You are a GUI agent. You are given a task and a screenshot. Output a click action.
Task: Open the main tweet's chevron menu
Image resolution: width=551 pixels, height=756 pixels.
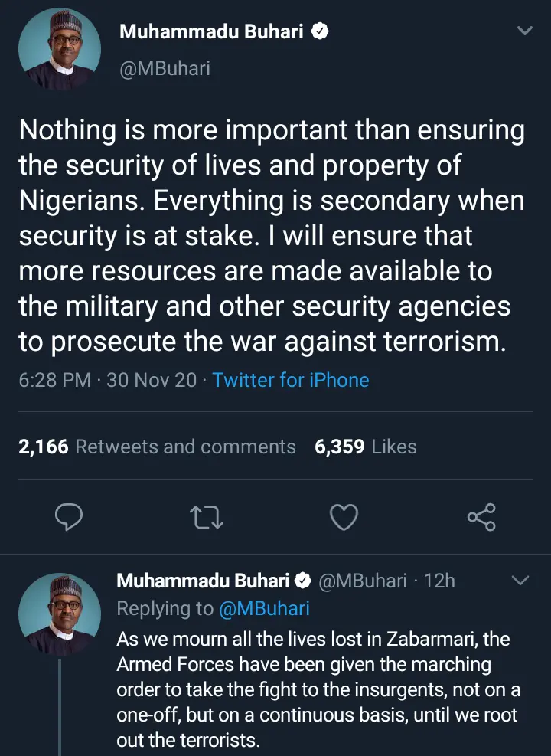(x=524, y=31)
